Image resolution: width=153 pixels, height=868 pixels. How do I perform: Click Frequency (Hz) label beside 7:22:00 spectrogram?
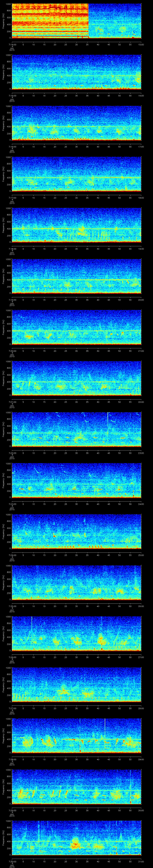[x=3, y=429]
